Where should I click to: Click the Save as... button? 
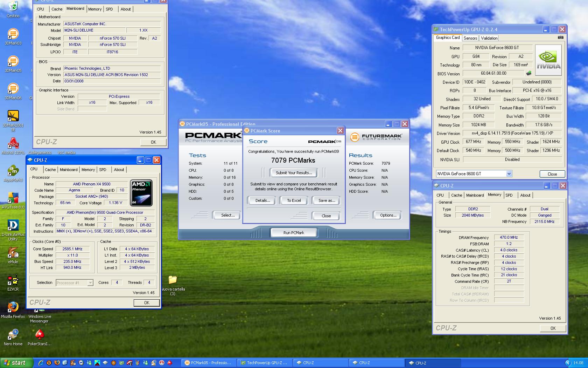[x=327, y=200]
